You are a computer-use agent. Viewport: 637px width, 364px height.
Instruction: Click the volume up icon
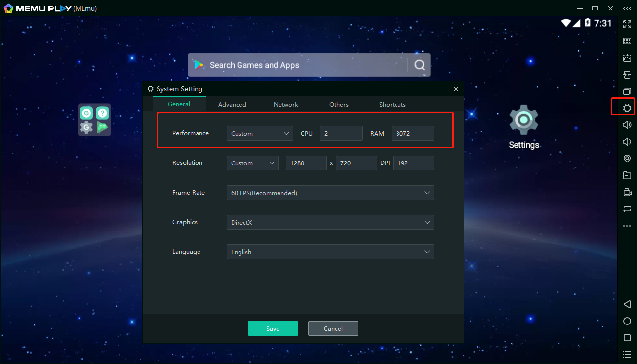627,125
